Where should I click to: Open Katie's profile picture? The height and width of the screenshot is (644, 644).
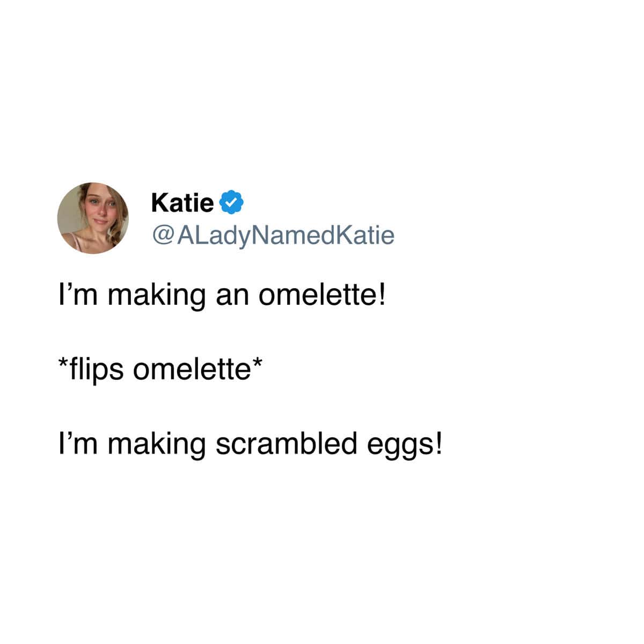click(x=93, y=218)
